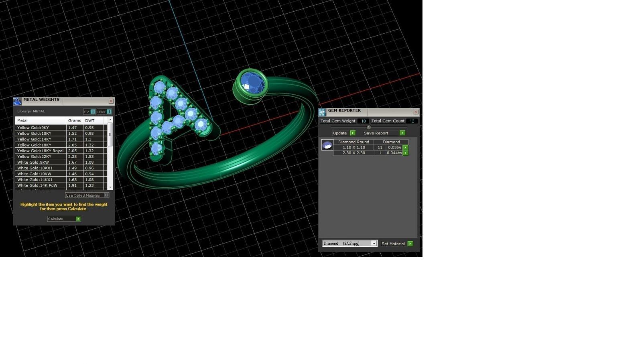
Task: Click the Metal column header
Action: pyautogui.click(x=40, y=121)
